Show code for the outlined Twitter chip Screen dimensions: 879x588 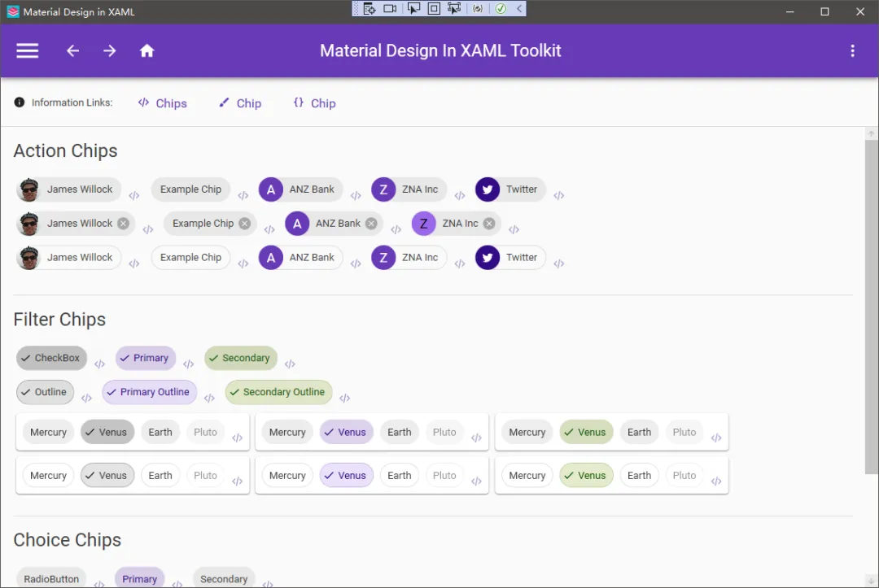(559, 264)
